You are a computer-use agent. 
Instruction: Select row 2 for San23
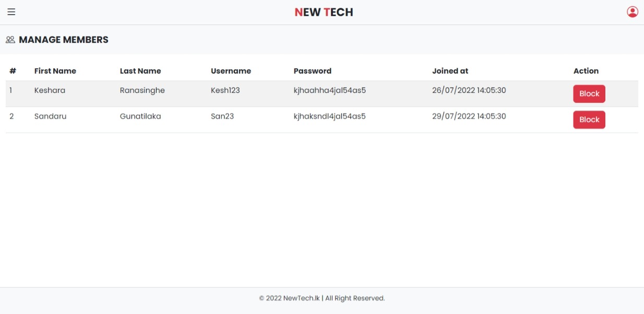pos(221,116)
